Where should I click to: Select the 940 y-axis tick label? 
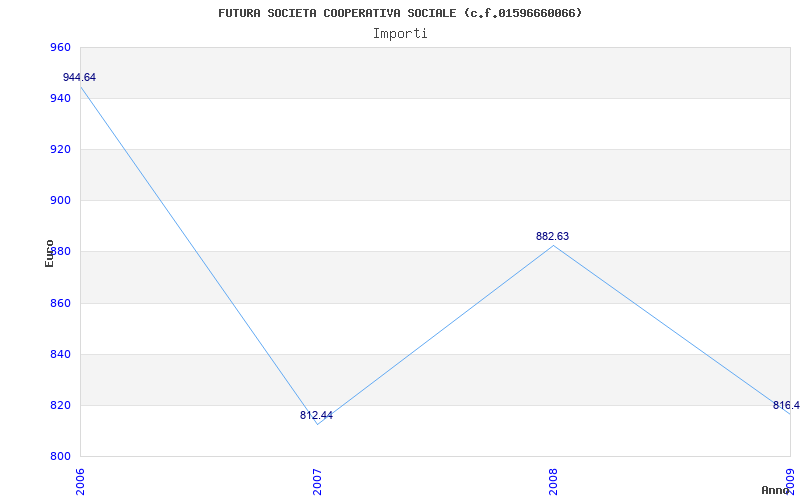pyautogui.click(x=60, y=99)
